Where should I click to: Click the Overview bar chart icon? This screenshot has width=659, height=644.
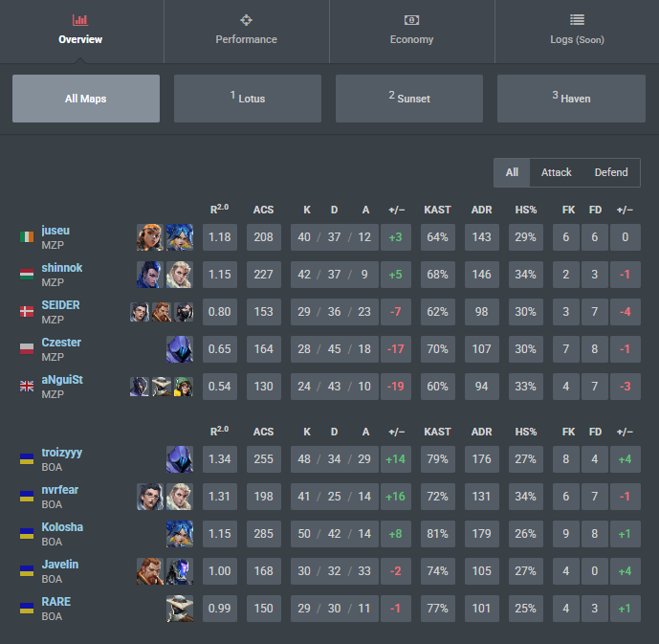tap(80, 20)
